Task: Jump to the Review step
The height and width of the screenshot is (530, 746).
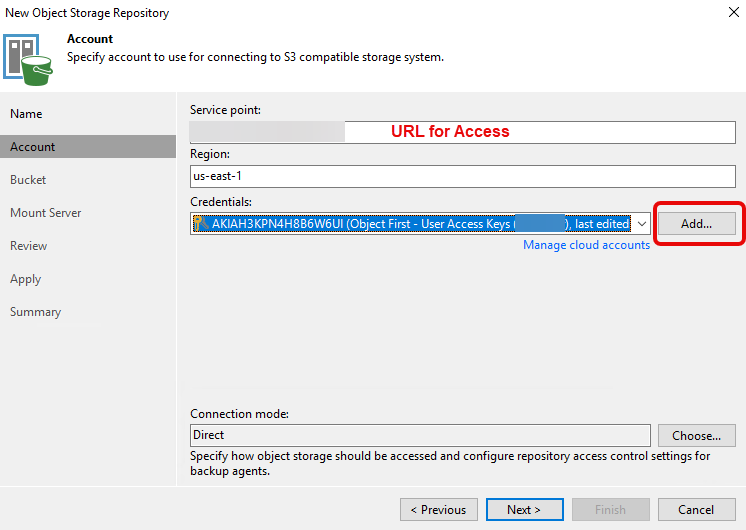Action: tap(29, 246)
